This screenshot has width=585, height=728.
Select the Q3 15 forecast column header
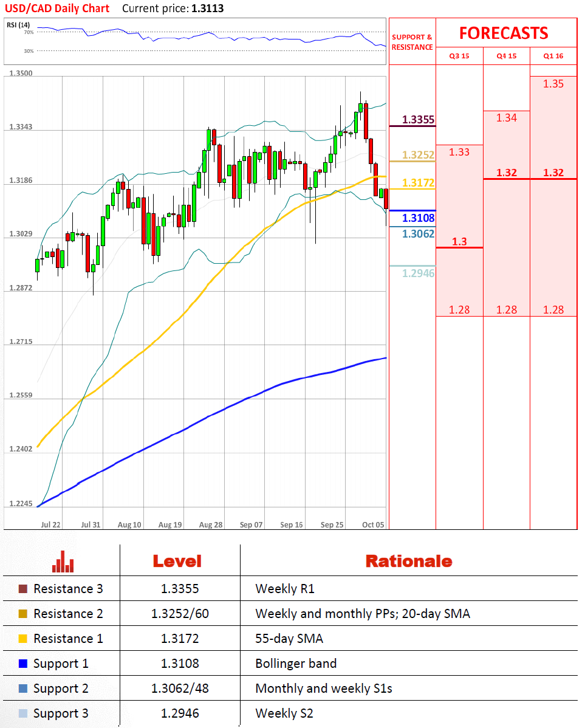coord(459,56)
